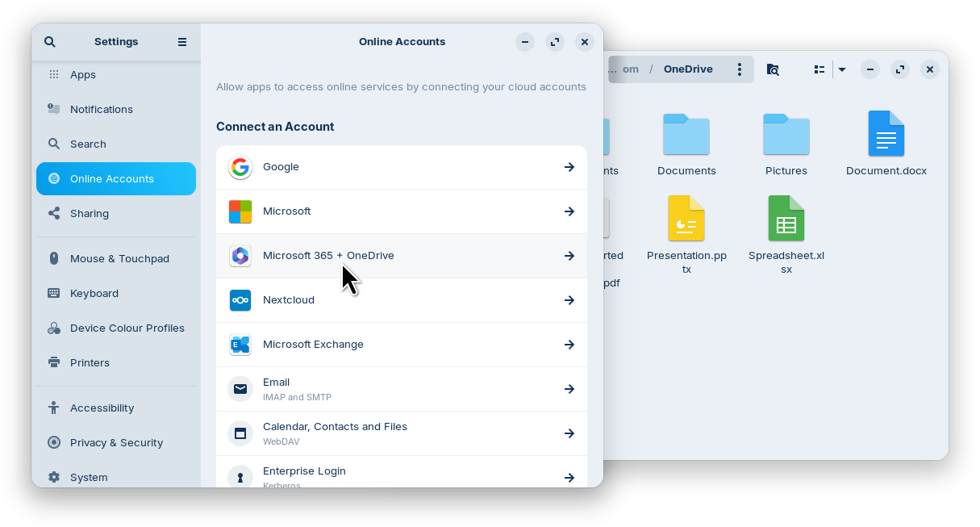This screenshot has height=527, width=980.
Task: Open the Documents folder in OneDrive
Action: pyautogui.click(x=686, y=134)
